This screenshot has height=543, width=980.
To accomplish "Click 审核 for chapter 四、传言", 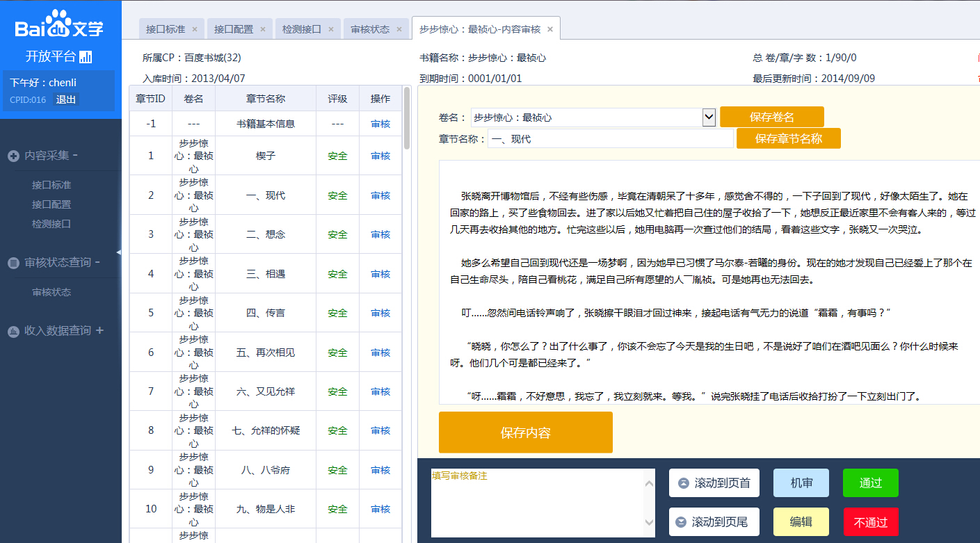I will pyautogui.click(x=380, y=313).
